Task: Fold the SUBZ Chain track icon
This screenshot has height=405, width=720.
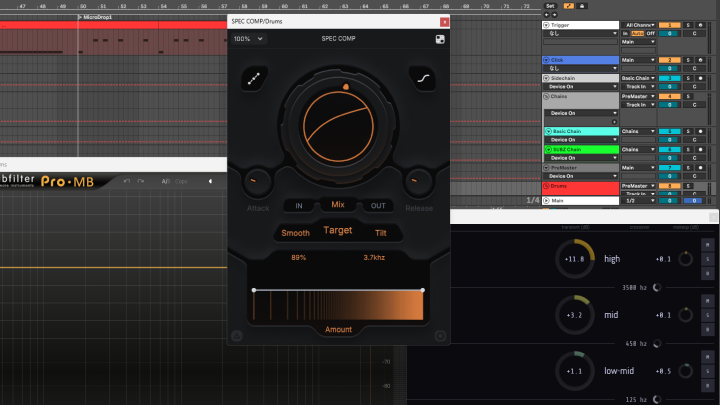Action: [x=548, y=150]
